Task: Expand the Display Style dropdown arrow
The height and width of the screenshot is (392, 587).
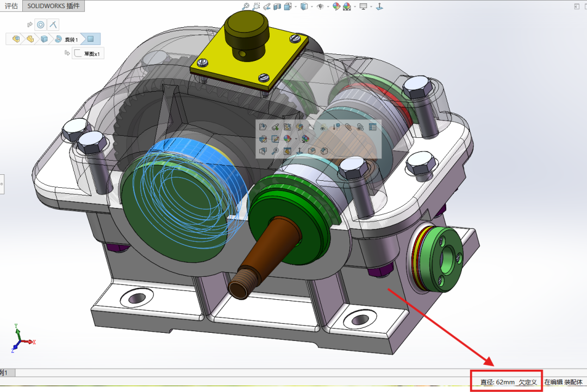Action: tap(310, 7)
